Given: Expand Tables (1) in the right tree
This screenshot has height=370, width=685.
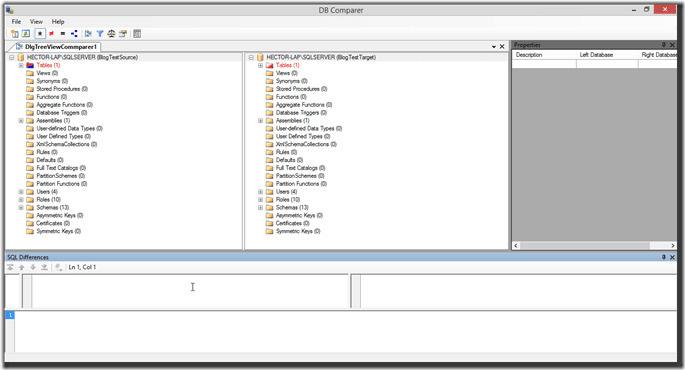Looking at the screenshot, I should point(260,65).
